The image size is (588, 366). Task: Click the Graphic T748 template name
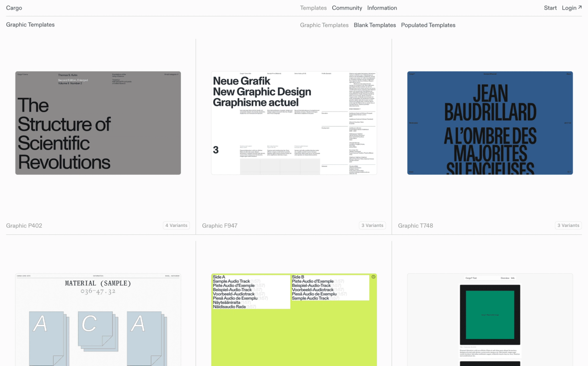pos(415,226)
